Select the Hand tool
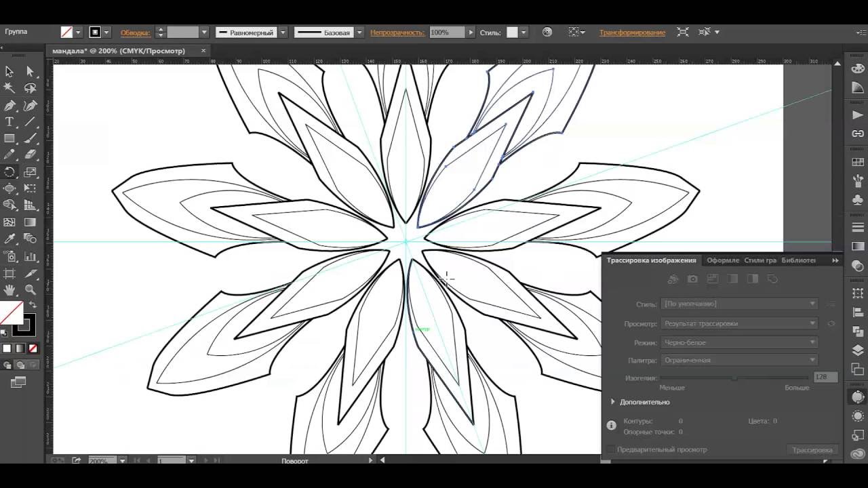 9,290
